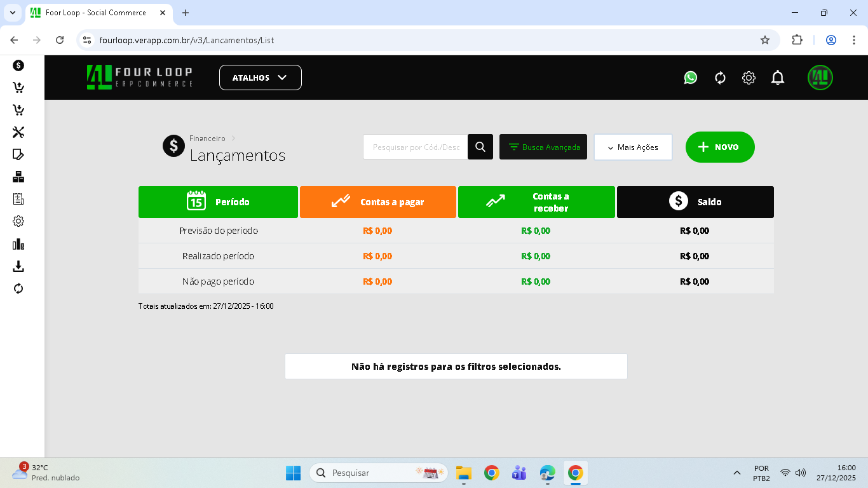
Task: Open the settings gear in the top bar
Action: (749, 77)
